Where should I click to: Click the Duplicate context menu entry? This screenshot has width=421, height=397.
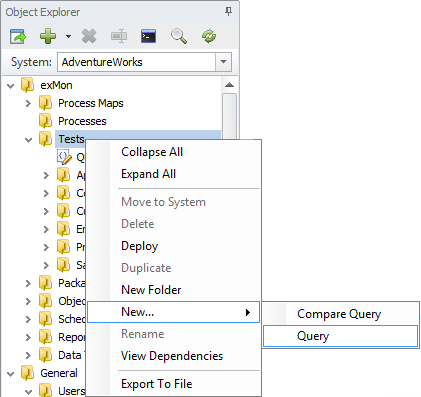coord(146,268)
